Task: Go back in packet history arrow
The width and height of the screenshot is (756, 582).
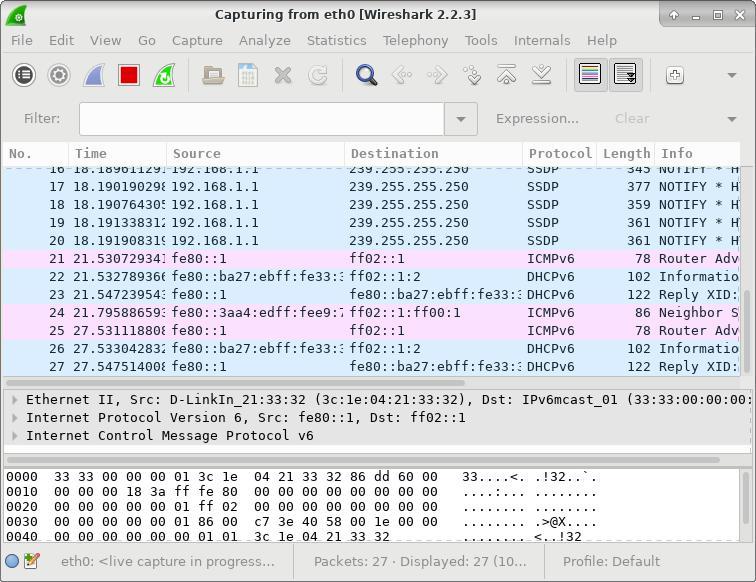Action: click(402, 75)
